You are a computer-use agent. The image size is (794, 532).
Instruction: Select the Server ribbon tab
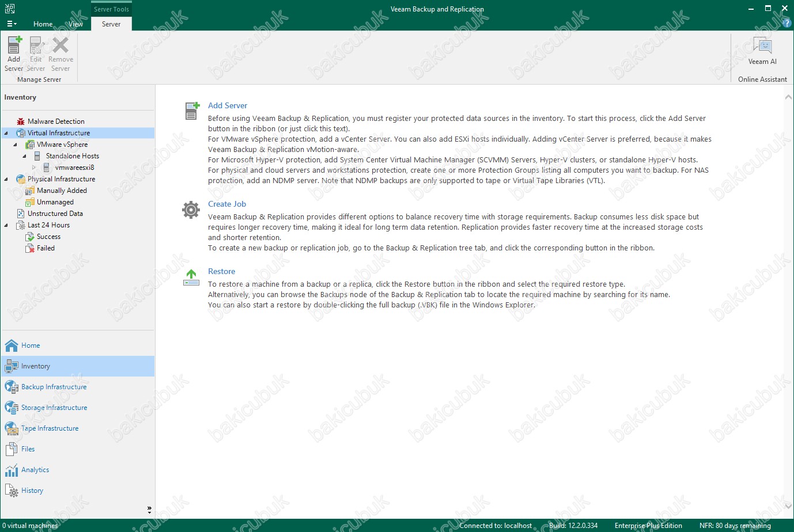pos(111,24)
